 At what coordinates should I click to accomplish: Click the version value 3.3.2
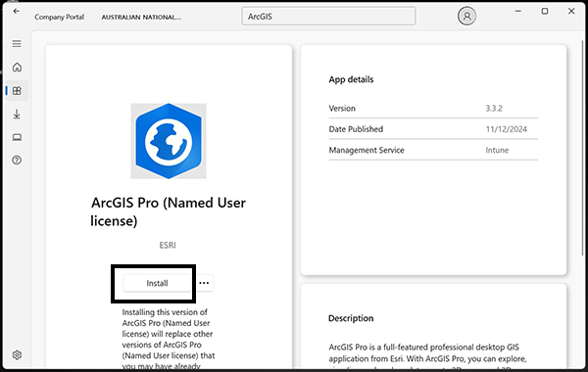click(494, 109)
